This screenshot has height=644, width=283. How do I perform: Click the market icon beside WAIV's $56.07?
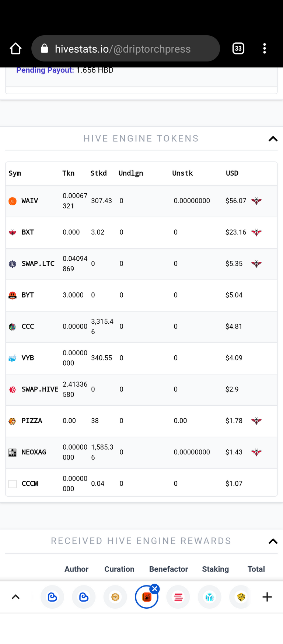pos(256,201)
